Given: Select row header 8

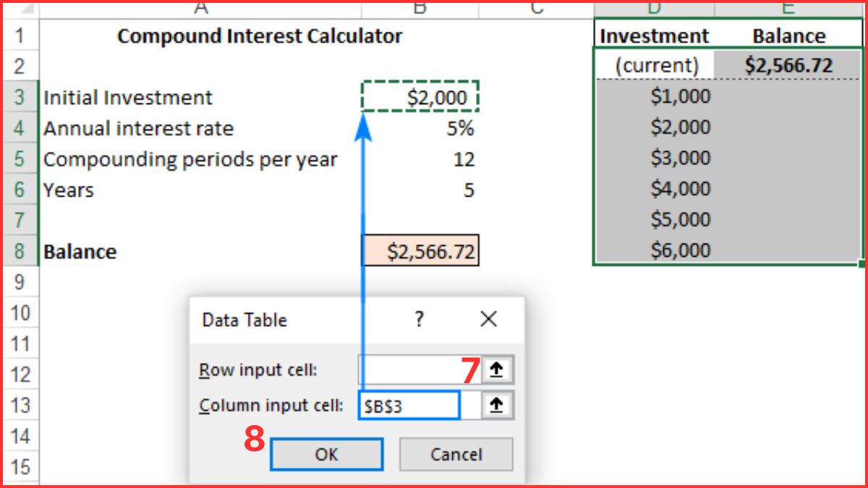Looking at the screenshot, I should tap(20, 251).
